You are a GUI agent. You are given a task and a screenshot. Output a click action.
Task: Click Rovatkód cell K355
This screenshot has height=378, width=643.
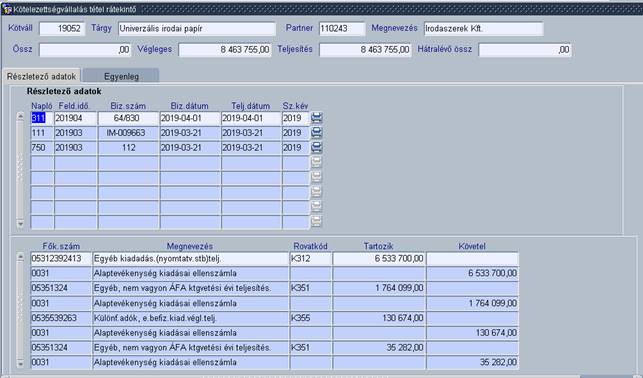(311, 318)
